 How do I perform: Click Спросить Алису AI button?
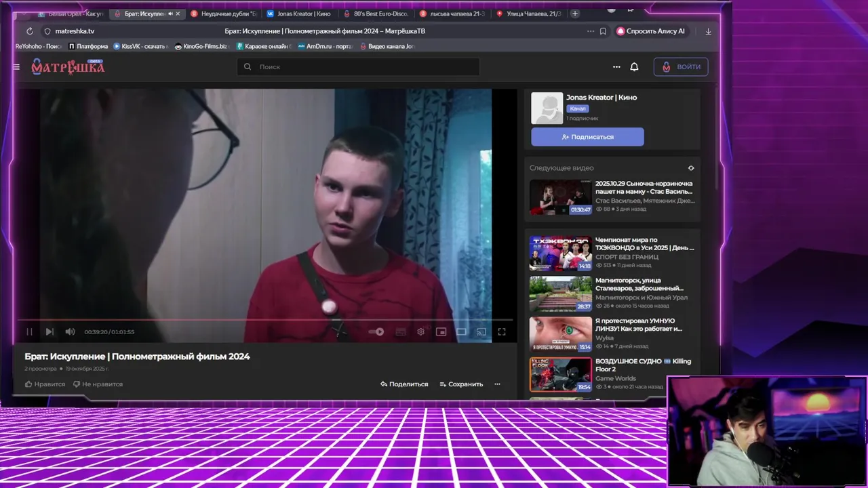point(652,31)
